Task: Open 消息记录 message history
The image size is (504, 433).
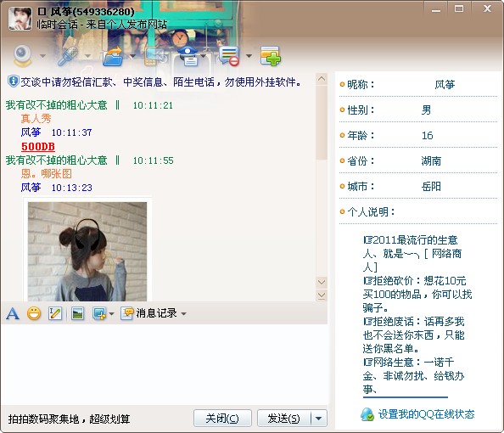Action: click(x=148, y=313)
